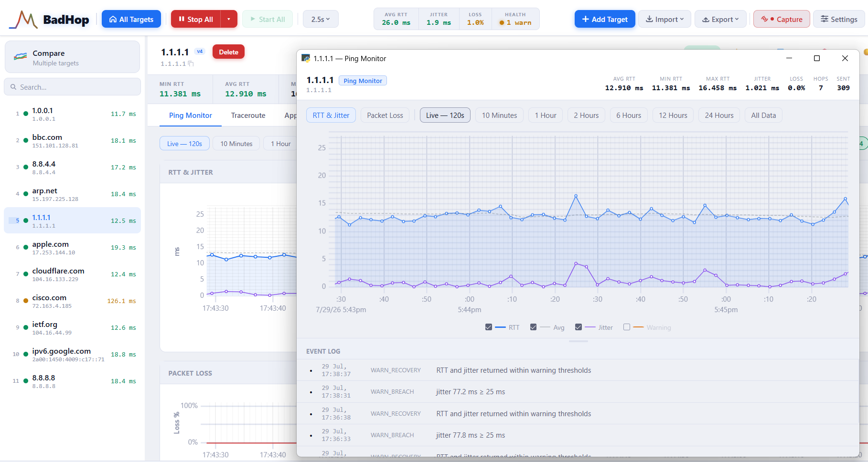The width and height of the screenshot is (868, 462).
Task: Click the orange warn dot in Health
Action: (x=502, y=23)
